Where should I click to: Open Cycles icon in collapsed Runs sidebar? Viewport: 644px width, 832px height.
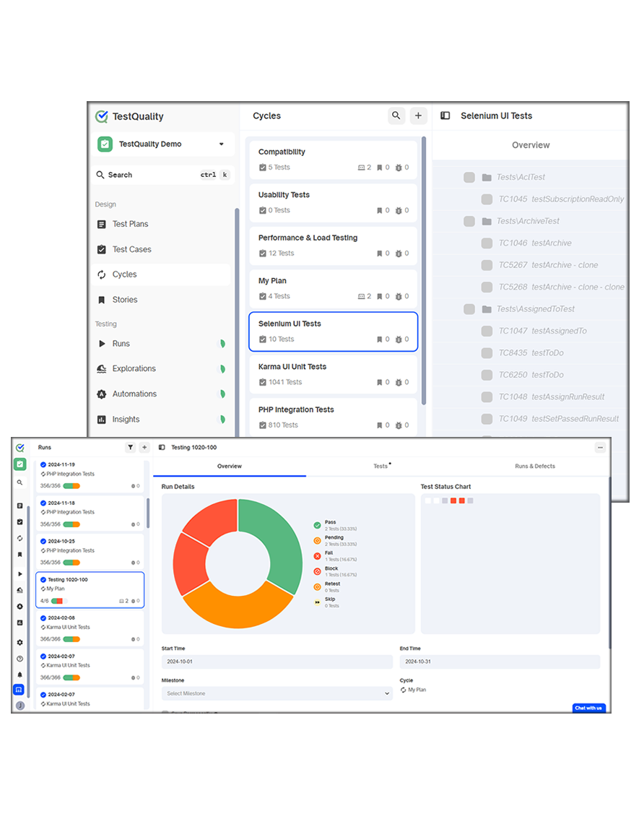click(x=19, y=538)
